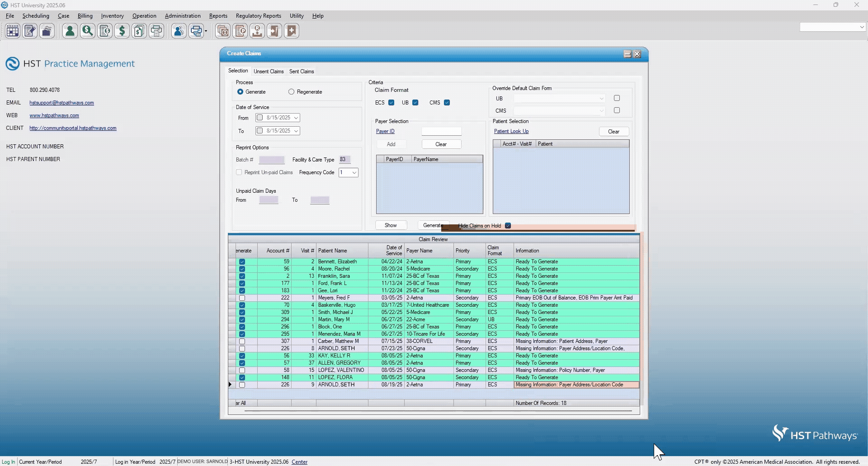Click the Payer ID input field
The image size is (868, 466).
click(442, 131)
